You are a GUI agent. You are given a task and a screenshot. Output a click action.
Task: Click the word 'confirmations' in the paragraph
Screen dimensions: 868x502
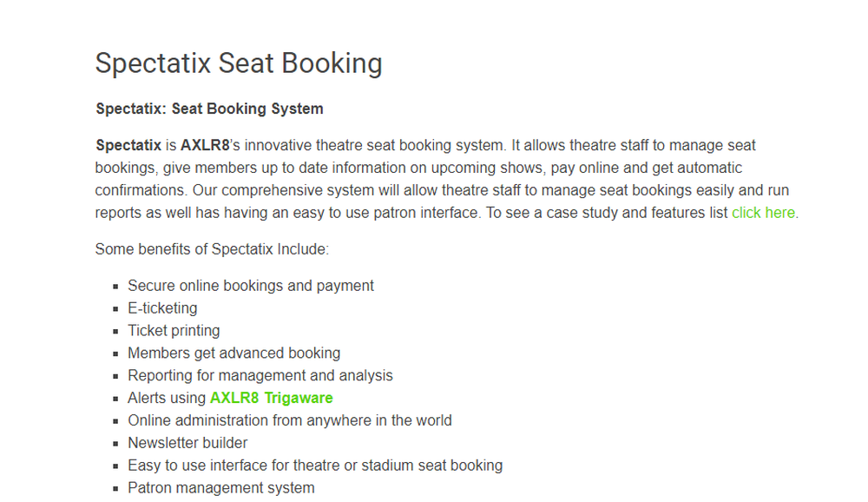pos(141,190)
